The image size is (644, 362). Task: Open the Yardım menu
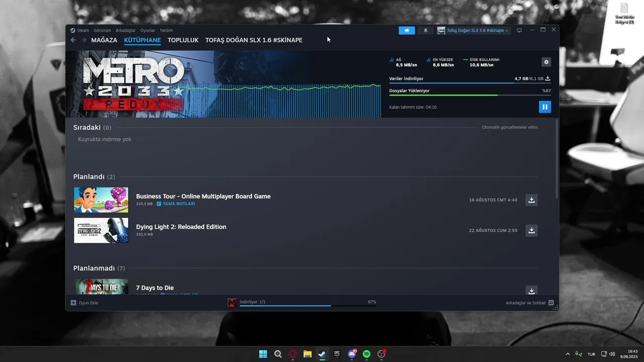pyautogui.click(x=167, y=30)
